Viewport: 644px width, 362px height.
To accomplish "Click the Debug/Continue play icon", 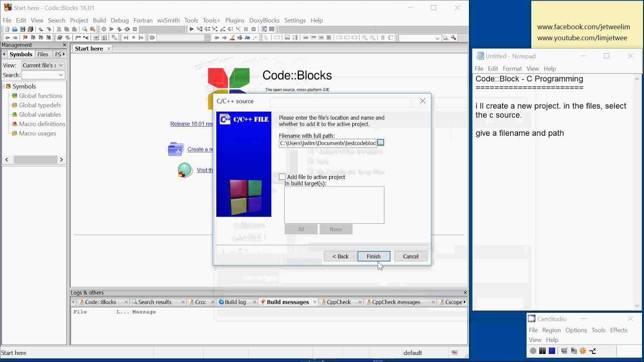I will pyautogui.click(x=192, y=29).
